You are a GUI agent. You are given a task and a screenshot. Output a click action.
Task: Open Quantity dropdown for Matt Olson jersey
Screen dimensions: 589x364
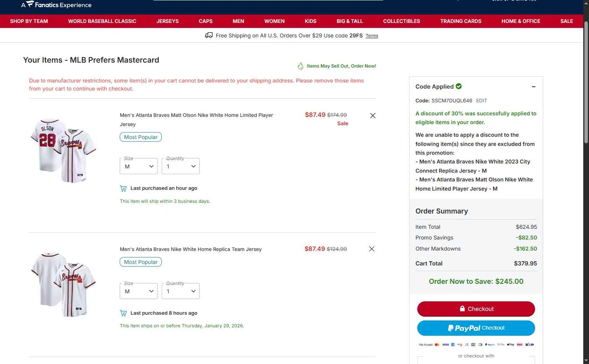(x=181, y=166)
